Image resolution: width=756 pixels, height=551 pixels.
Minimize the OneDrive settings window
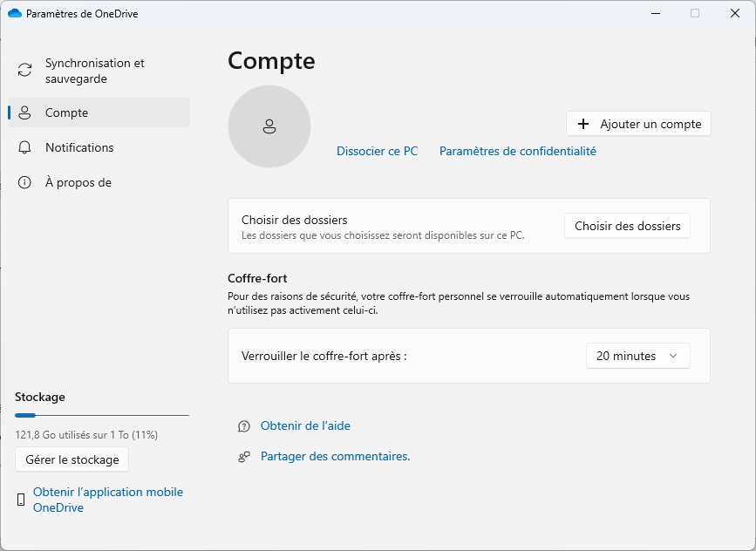tap(656, 13)
